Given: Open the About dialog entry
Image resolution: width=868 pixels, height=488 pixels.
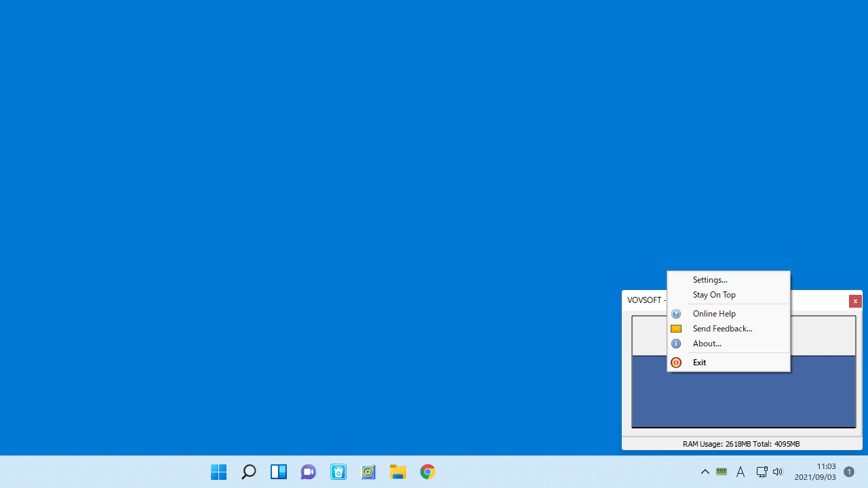Looking at the screenshot, I should (x=728, y=344).
